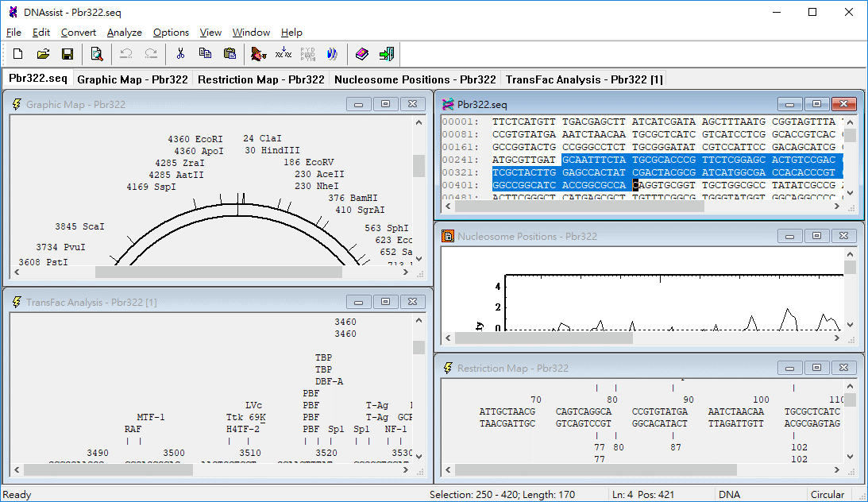Click the restriction site xx/xx toolbar icon
This screenshot has height=502, width=868.
point(283,54)
